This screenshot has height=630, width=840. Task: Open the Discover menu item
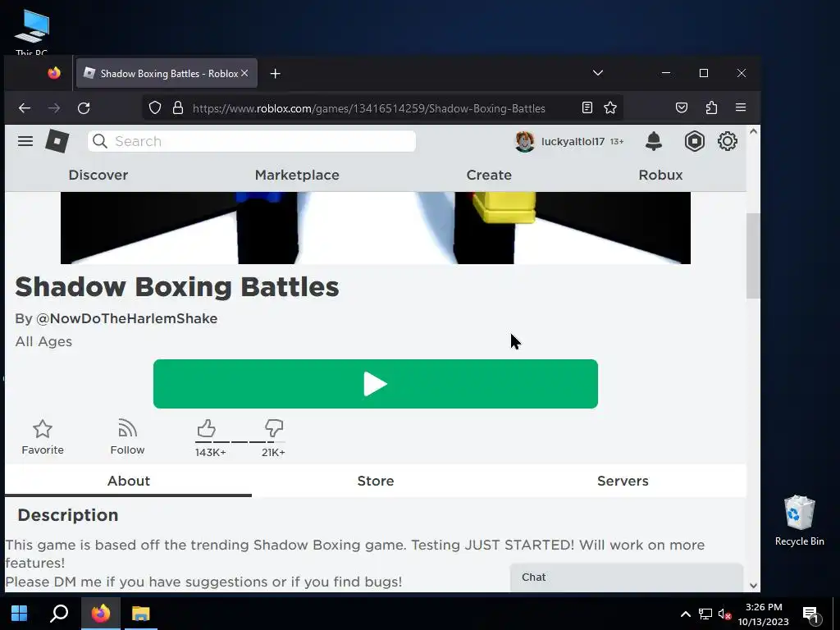tap(98, 176)
